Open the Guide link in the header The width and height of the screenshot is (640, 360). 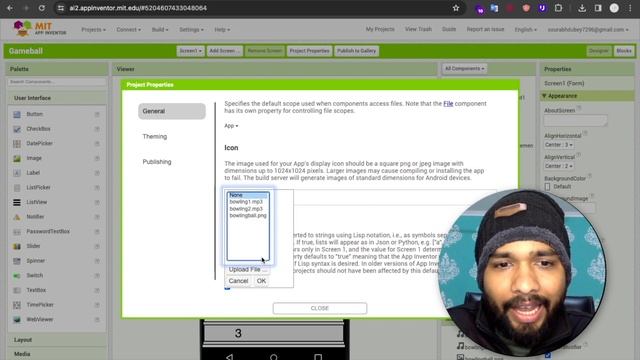(449, 29)
